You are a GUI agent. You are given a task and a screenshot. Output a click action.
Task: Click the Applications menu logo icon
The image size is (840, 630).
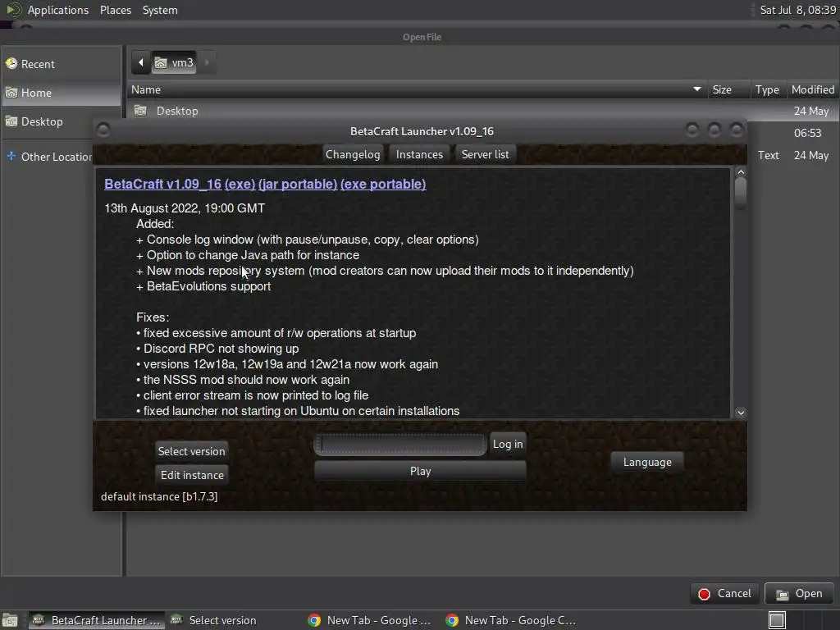[x=13, y=10]
